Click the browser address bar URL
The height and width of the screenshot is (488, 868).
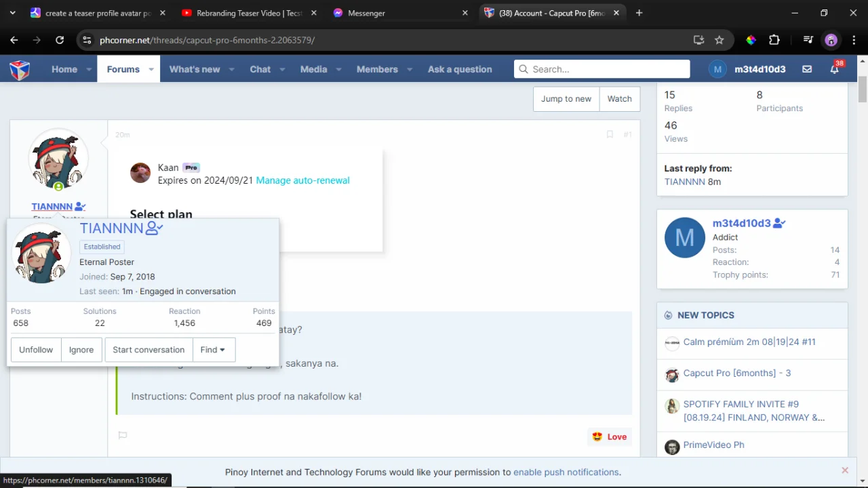pos(208,40)
